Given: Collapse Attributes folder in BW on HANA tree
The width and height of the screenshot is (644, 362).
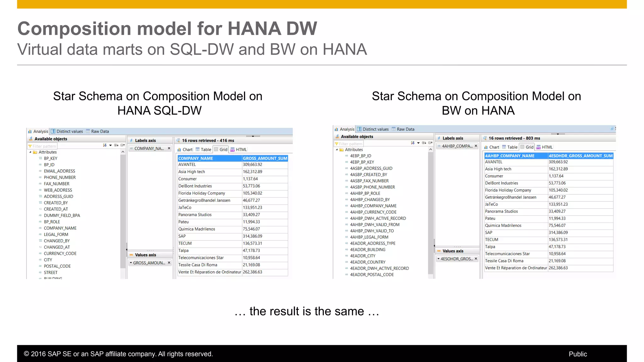Looking at the screenshot, I should [x=337, y=150].
